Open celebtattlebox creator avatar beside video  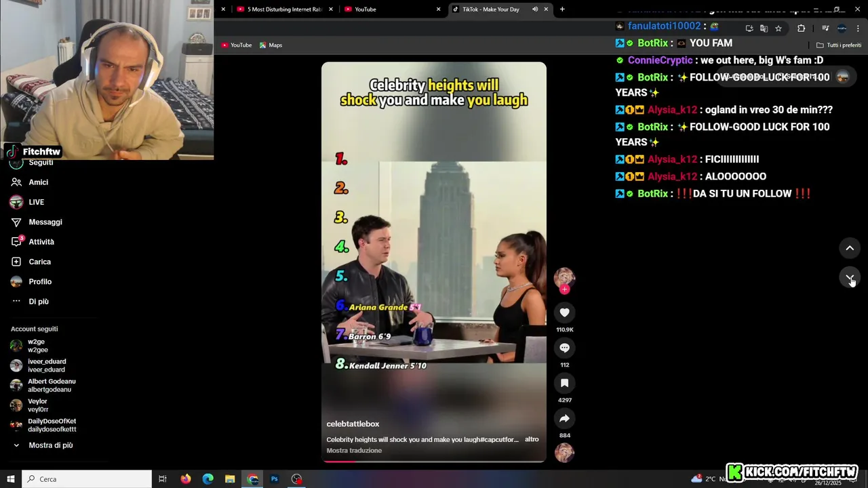click(x=564, y=277)
